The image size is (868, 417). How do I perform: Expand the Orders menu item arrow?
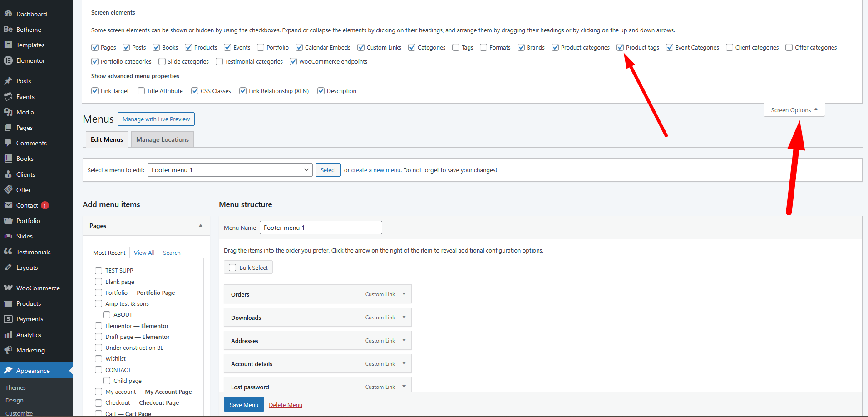[404, 294]
